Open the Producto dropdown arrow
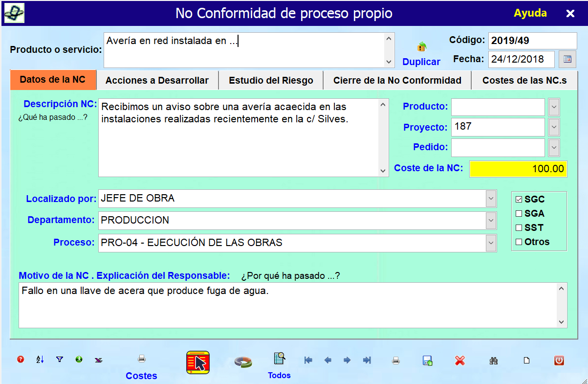Viewport: 588px width, 384px height. tap(554, 107)
